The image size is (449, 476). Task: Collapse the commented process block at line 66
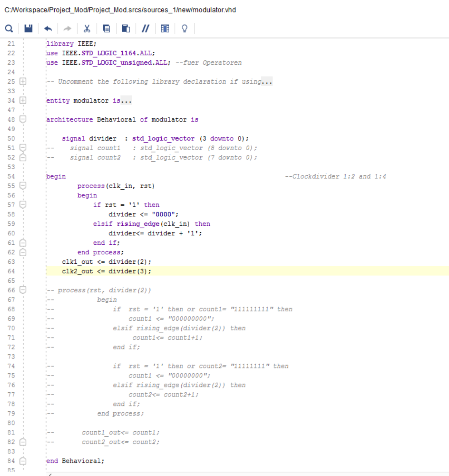pos(23,290)
